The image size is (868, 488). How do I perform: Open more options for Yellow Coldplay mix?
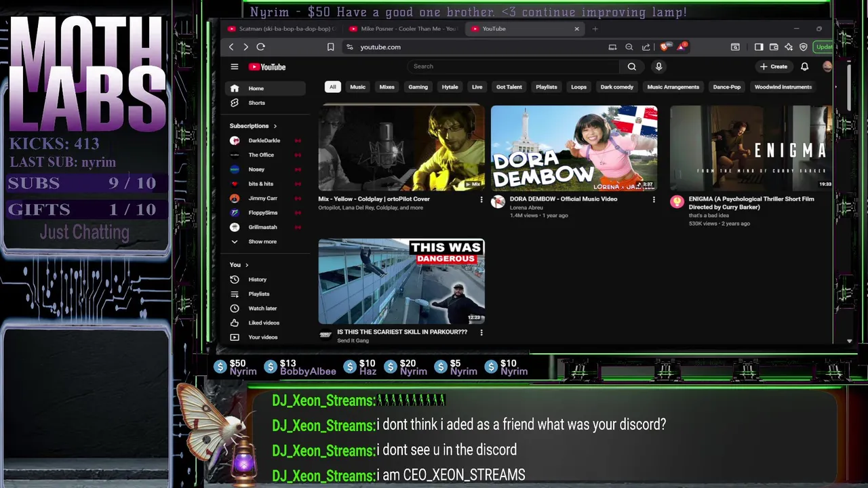pyautogui.click(x=481, y=199)
